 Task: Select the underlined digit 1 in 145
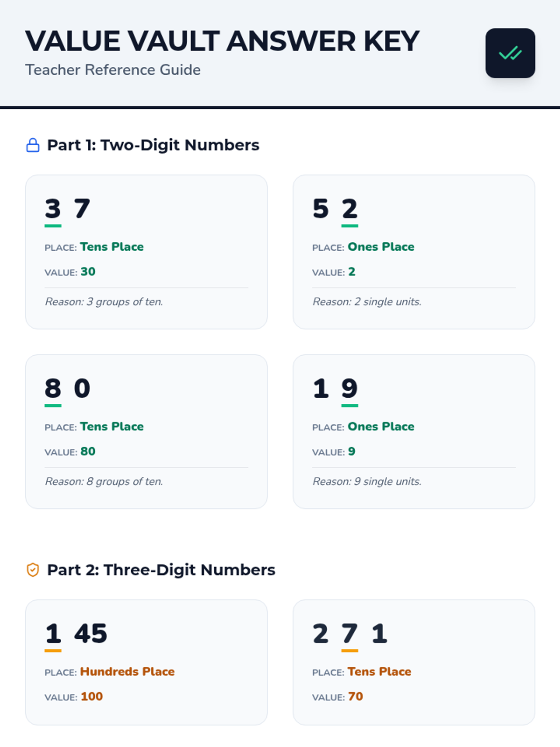(53, 634)
